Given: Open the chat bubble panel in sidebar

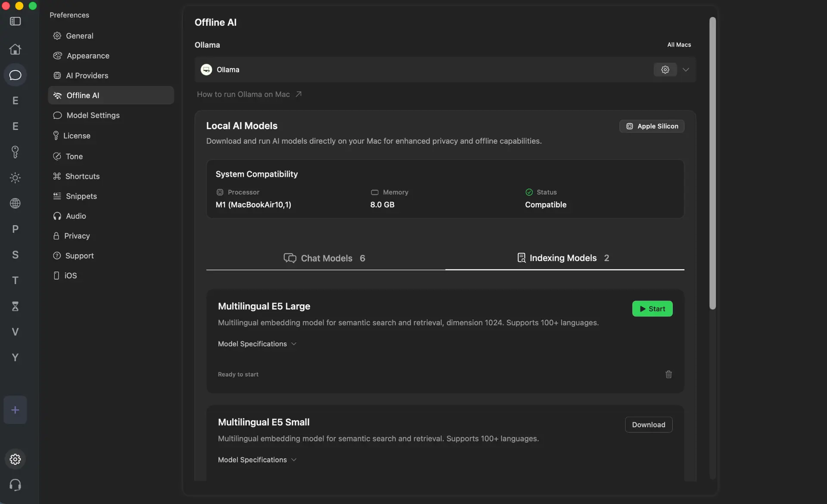Looking at the screenshot, I should (x=16, y=75).
